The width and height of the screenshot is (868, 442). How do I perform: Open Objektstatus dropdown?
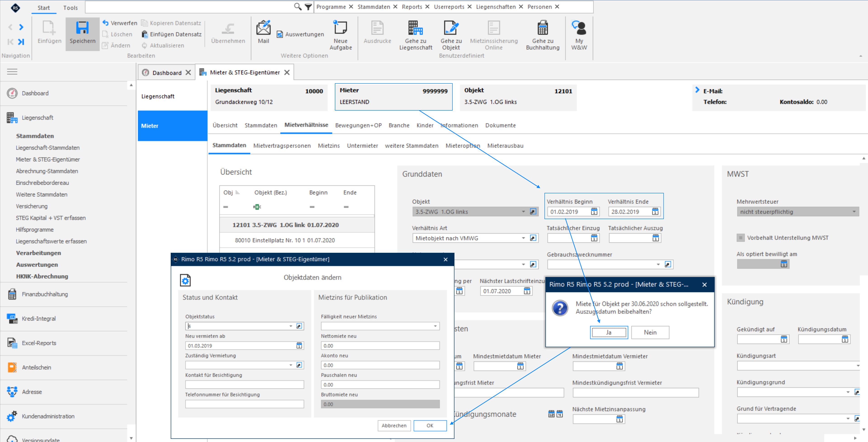click(x=291, y=326)
